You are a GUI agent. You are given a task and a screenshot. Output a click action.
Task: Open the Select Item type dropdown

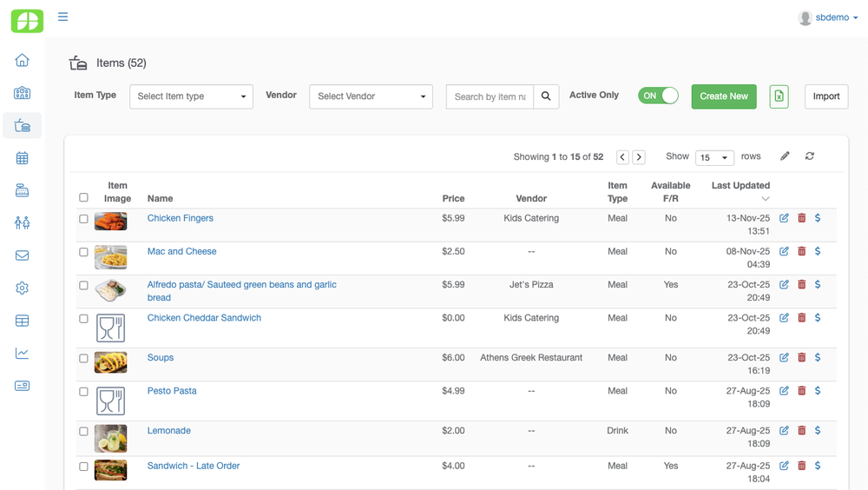192,96
